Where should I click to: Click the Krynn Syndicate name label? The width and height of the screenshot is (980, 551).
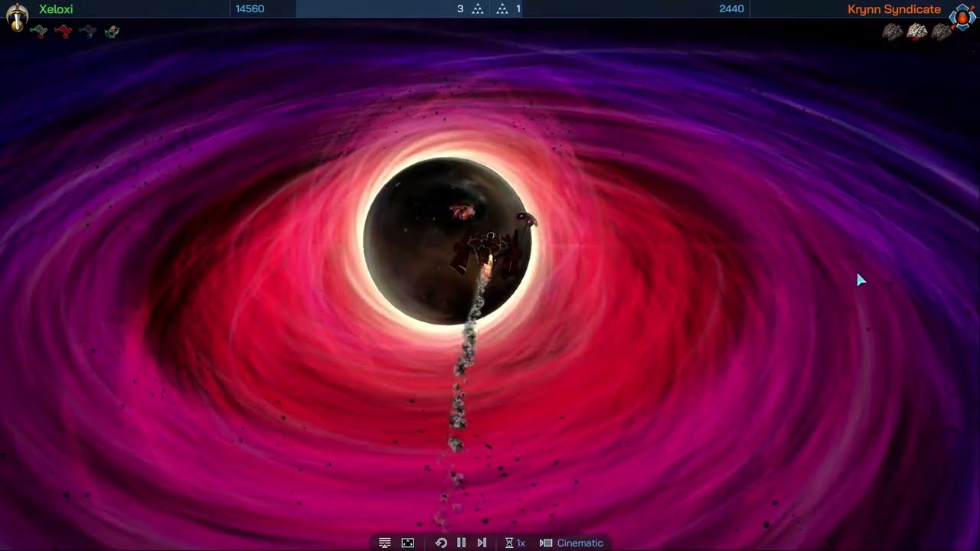[x=893, y=9]
